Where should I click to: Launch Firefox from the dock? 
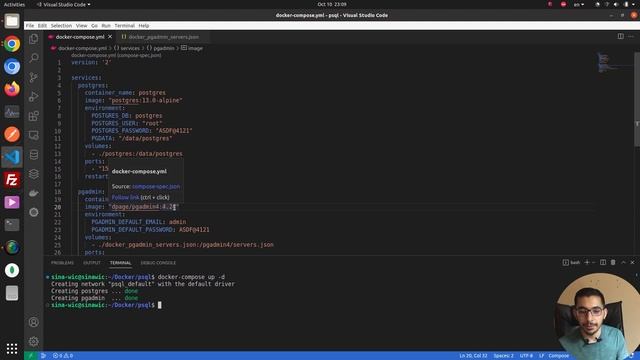(x=12, y=89)
